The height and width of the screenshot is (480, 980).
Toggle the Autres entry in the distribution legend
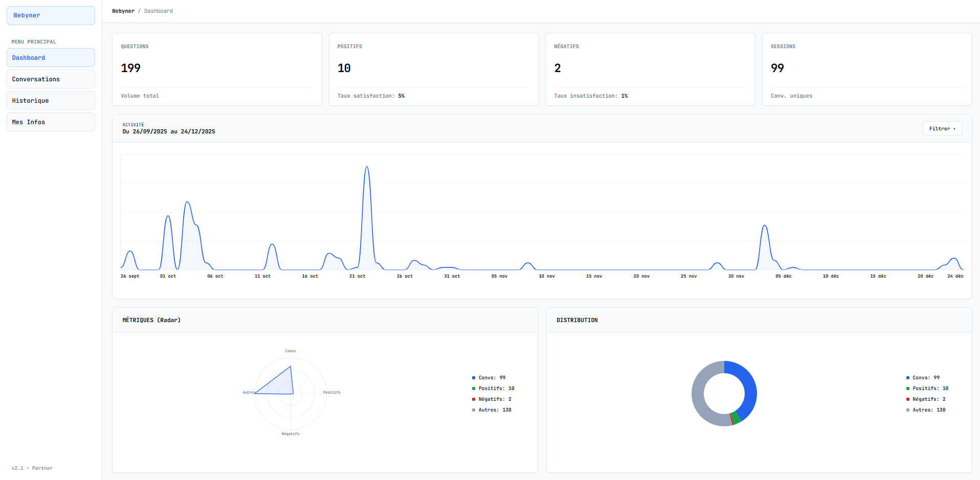927,409
